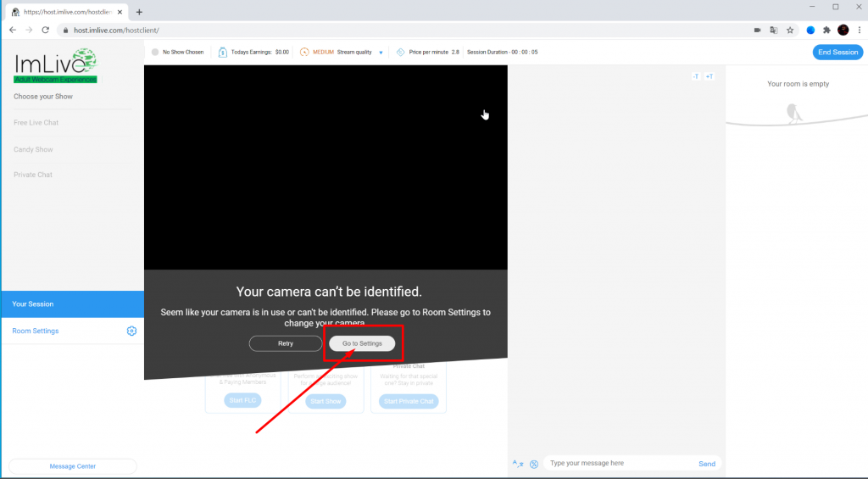Open the Room Settings tab

pos(73,331)
